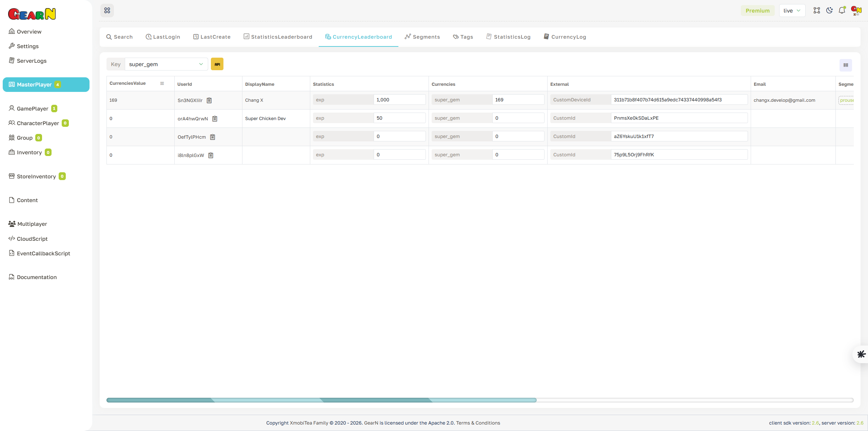Toggle dark mode with the moon icon
The image size is (868, 431).
pyautogui.click(x=829, y=10)
